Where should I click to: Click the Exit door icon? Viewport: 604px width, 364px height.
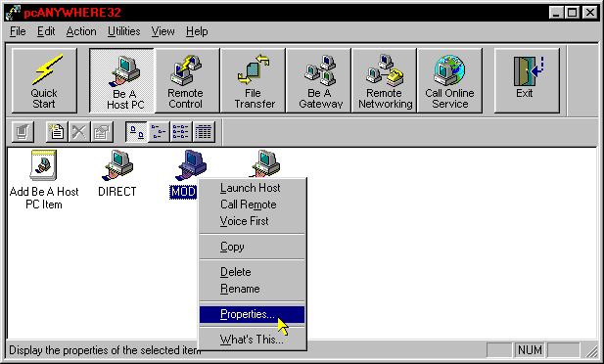(527, 80)
